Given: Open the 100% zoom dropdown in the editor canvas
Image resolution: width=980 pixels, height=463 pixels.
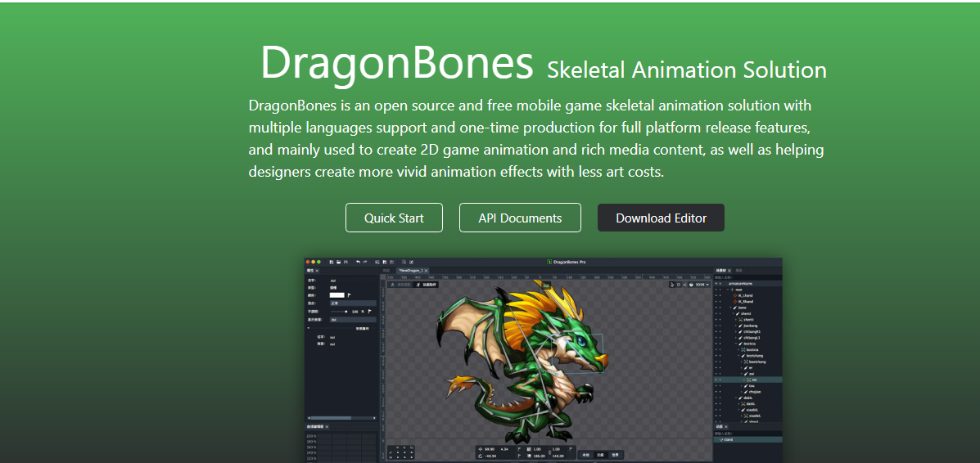Looking at the screenshot, I should point(702,285).
